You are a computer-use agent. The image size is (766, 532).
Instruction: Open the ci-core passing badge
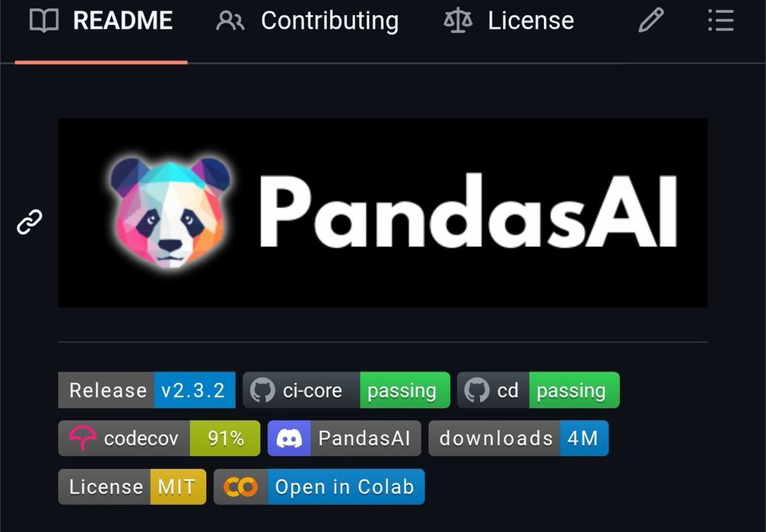coord(346,390)
